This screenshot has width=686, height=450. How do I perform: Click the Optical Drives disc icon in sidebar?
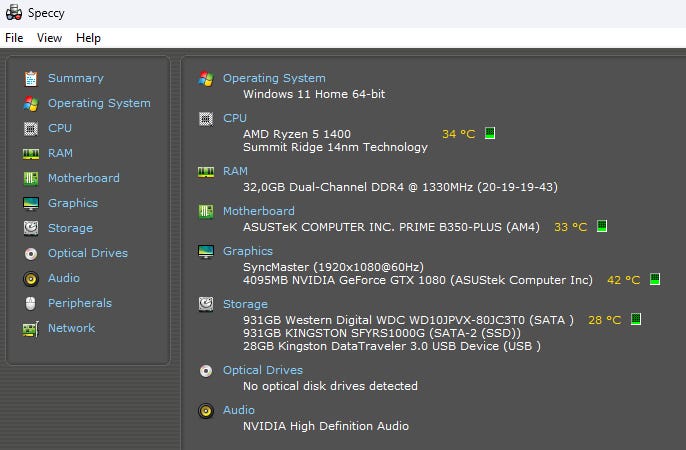coord(31,254)
